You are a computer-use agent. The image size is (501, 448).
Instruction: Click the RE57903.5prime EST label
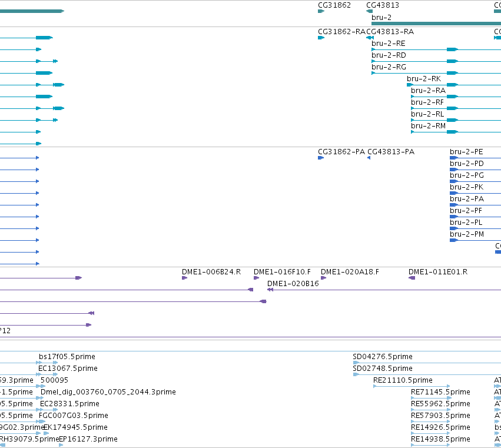440,416
